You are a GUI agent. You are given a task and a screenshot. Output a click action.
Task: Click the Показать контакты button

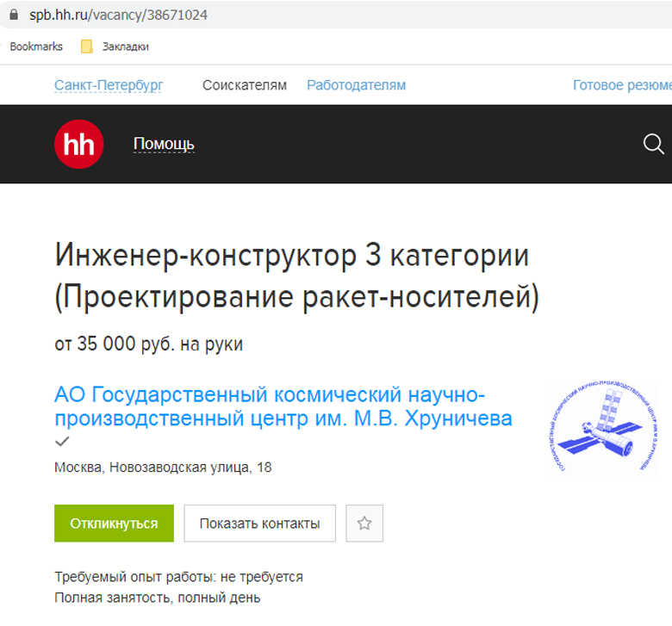click(x=259, y=524)
